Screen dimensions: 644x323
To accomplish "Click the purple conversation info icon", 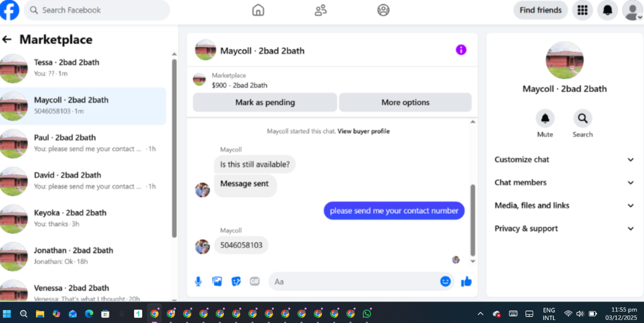I will [461, 50].
